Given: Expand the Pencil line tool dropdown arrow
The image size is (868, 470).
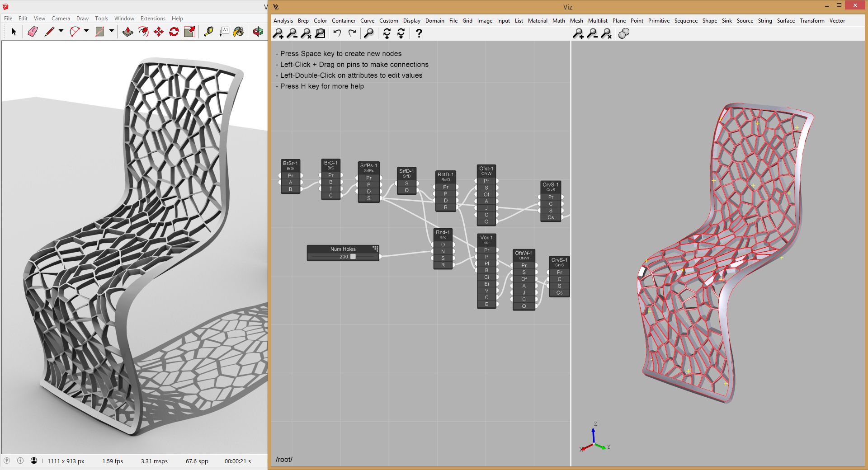Looking at the screenshot, I should coord(61,31).
